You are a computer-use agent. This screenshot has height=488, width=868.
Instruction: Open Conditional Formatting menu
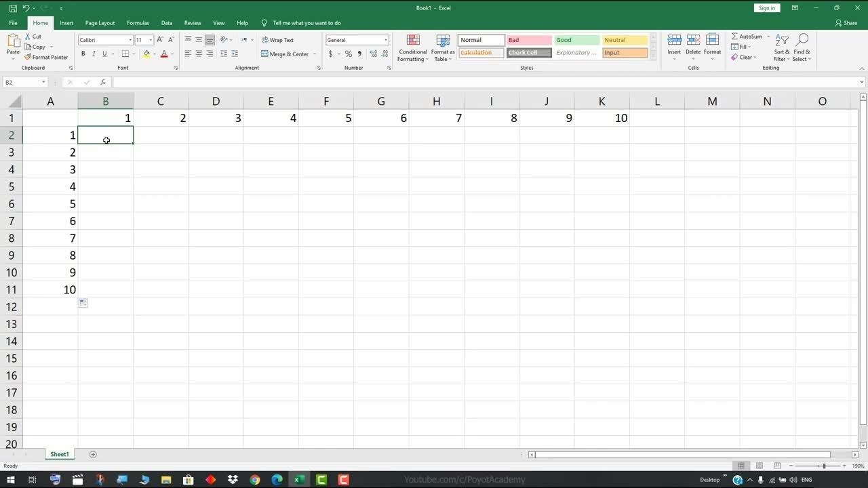(412, 47)
